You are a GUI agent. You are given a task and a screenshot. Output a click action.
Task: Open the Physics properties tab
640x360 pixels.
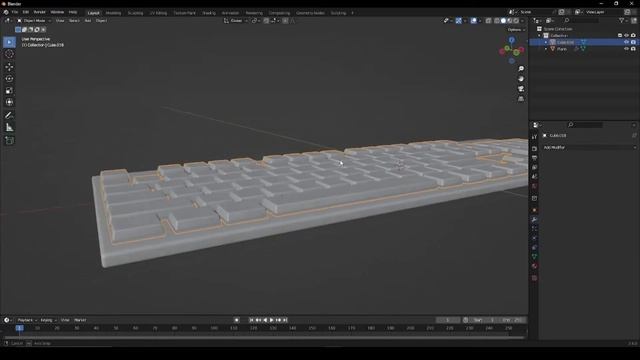point(534,238)
